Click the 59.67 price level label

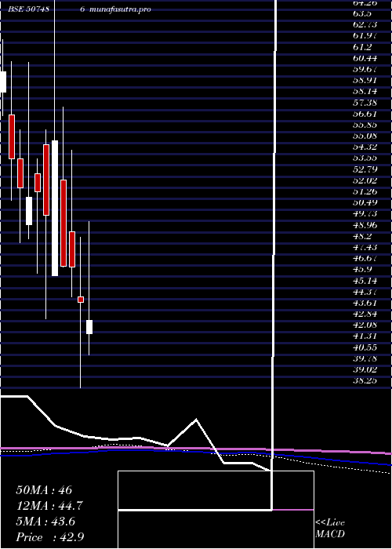point(365,69)
